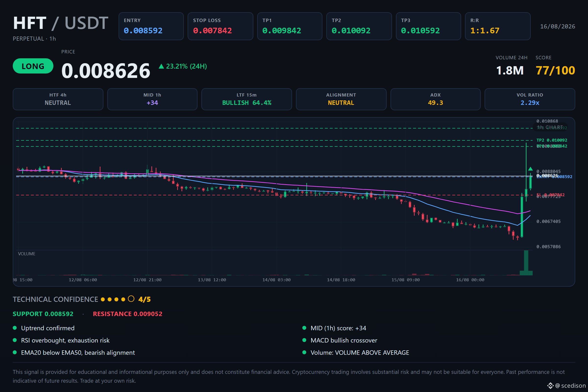Click the green LONG badge

[33, 66]
